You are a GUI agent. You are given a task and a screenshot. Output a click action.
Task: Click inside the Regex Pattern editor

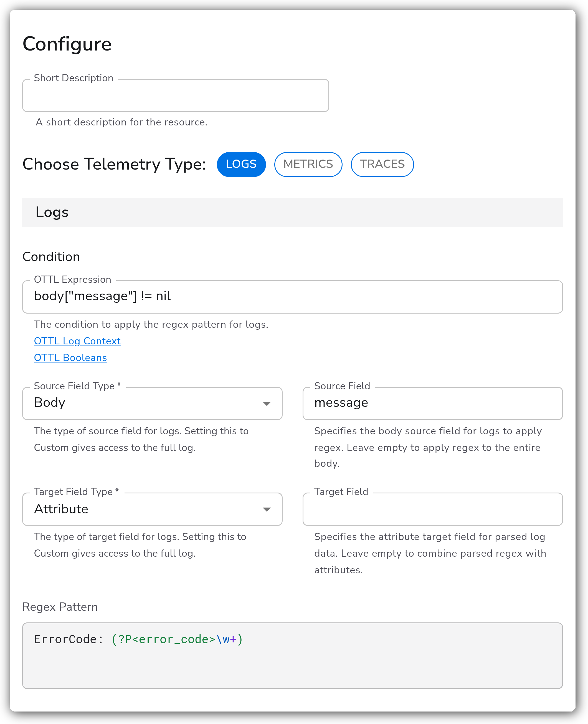point(292,655)
